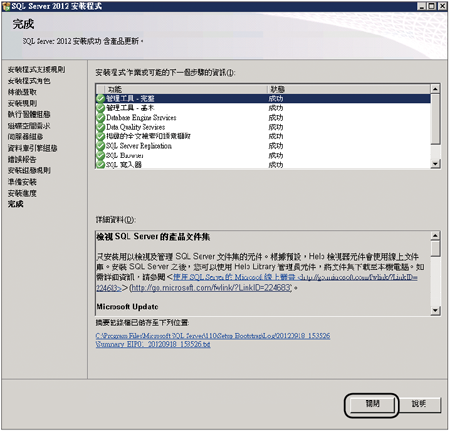The height and width of the screenshot is (432, 450).
Task: Click the details pane scroll-up arrow
Action: click(x=435, y=236)
